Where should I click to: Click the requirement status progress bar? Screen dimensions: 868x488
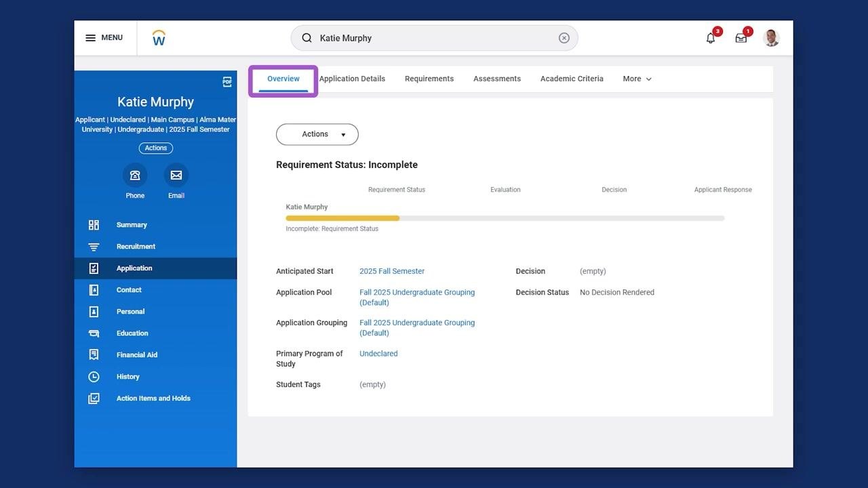(x=505, y=218)
